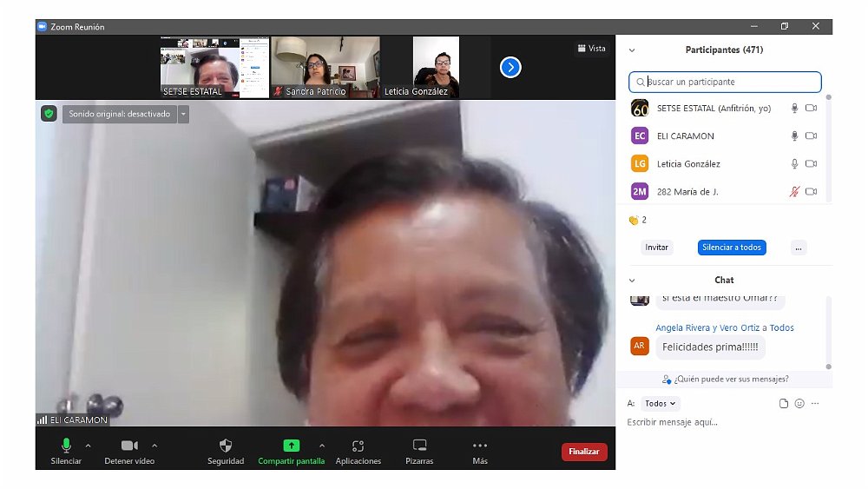Screen dimensions: 868x489
Task: Open the Pizarras whiteboard icon
Action: click(x=419, y=446)
